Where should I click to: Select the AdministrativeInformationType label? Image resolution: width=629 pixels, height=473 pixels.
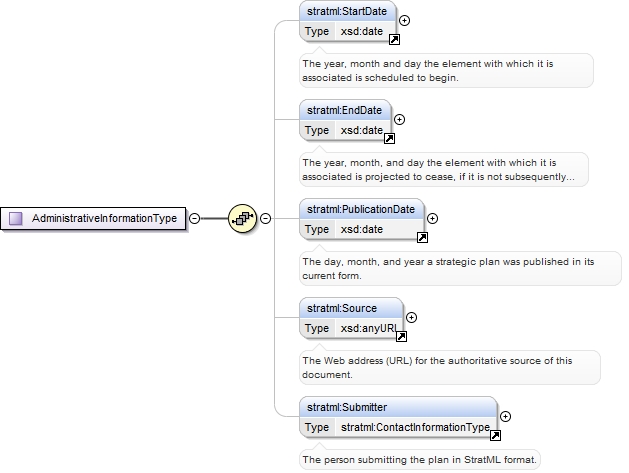(x=104, y=218)
